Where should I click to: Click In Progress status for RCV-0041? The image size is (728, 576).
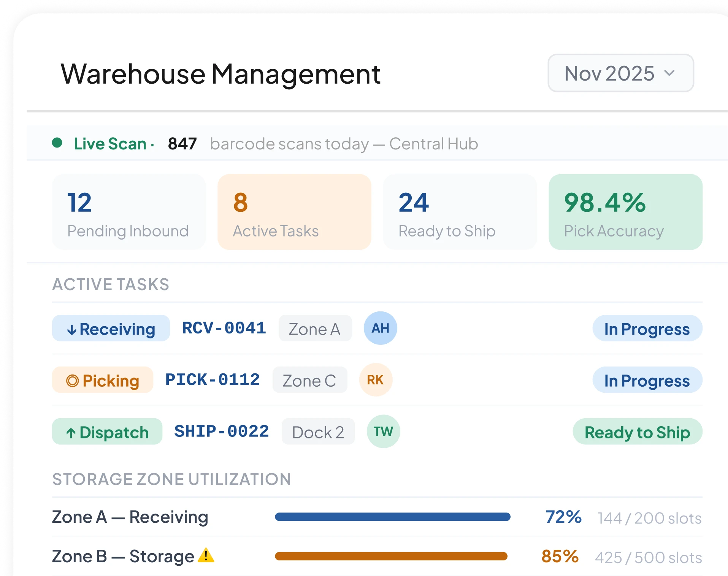(x=647, y=328)
